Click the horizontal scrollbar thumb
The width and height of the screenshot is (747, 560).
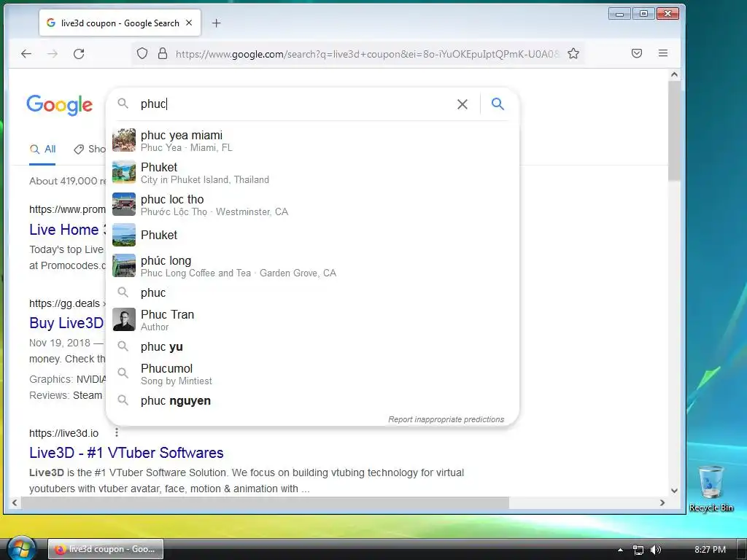tap(265, 502)
